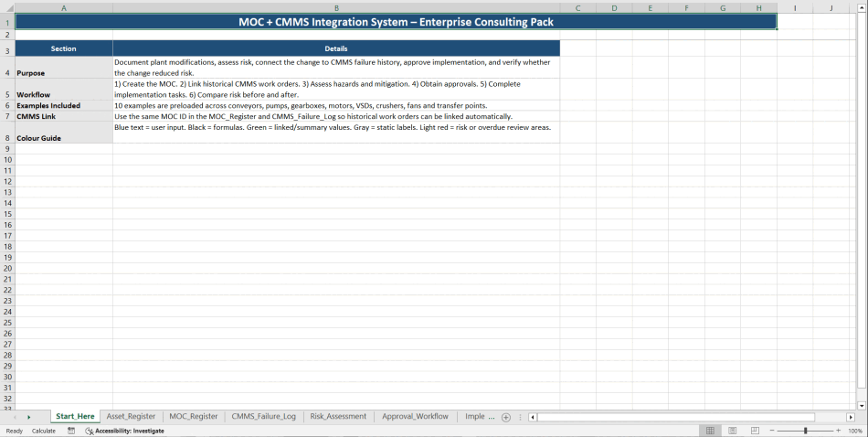Switch to Normal view in status bar
The image size is (868, 437).
coord(710,431)
